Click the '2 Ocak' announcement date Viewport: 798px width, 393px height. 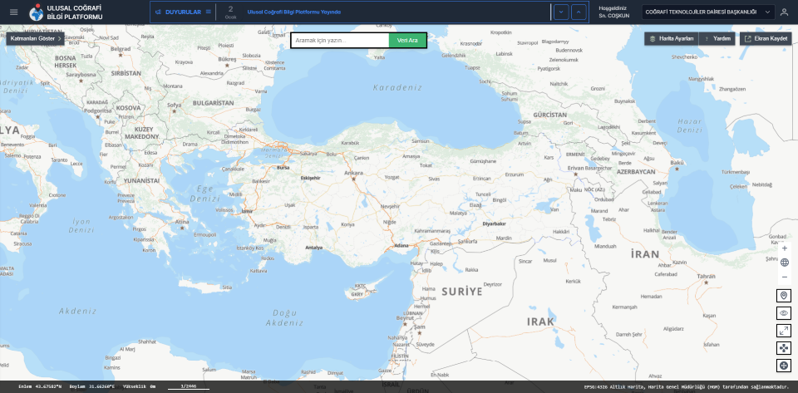tap(231, 12)
